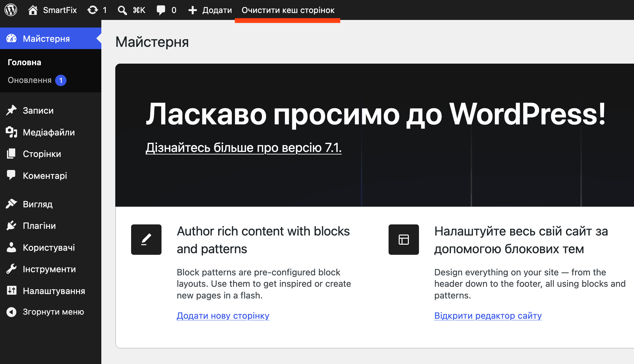Click the pushpin icon for Записи

click(x=11, y=110)
